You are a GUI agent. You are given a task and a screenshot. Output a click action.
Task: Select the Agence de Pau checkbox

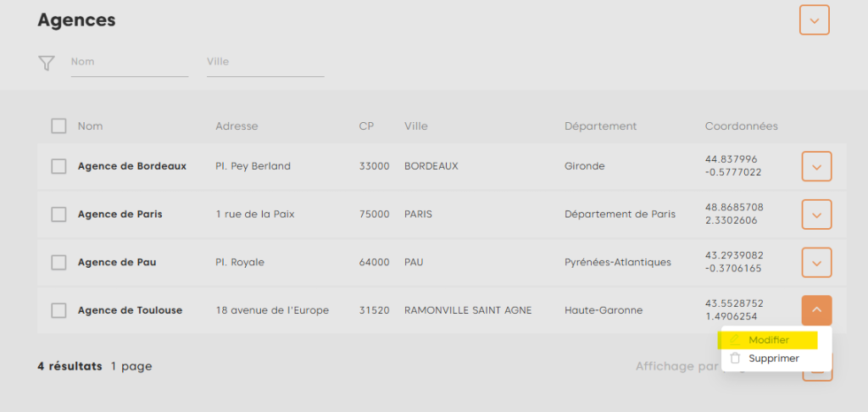[x=58, y=263]
